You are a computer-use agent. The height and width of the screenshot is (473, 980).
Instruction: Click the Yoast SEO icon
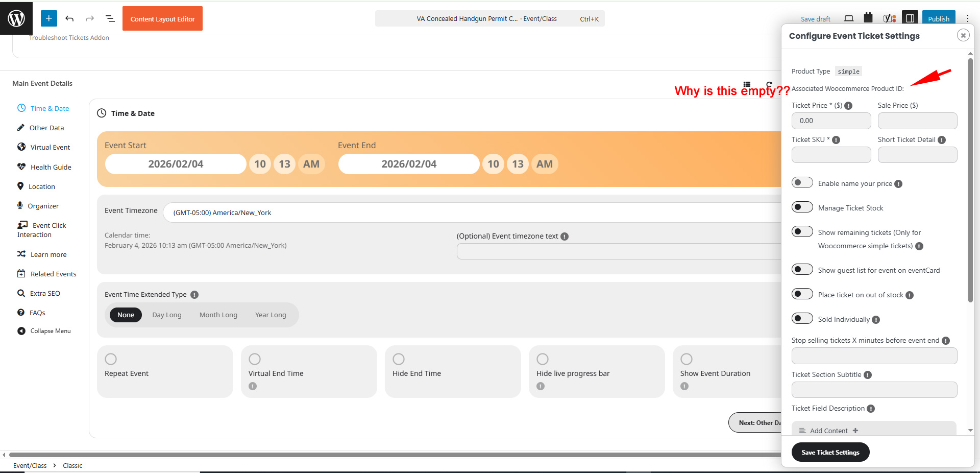tap(889, 18)
